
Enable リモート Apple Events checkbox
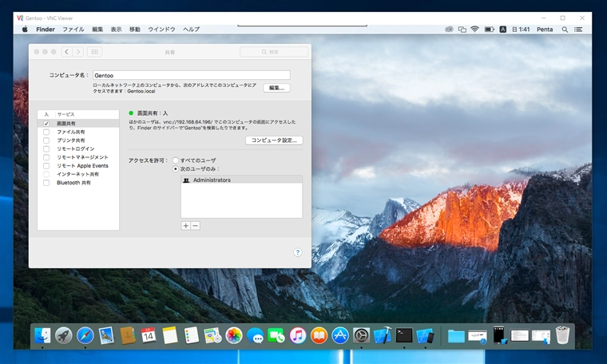pos(46,165)
